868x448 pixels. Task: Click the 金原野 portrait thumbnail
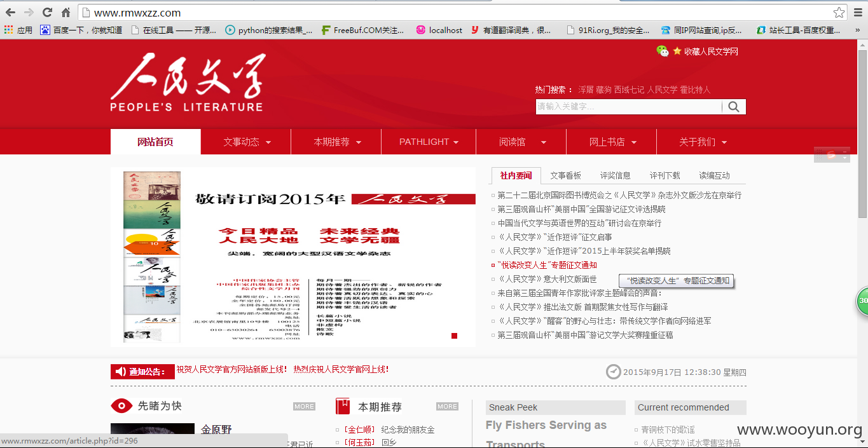pyautogui.click(x=153, y=435)
